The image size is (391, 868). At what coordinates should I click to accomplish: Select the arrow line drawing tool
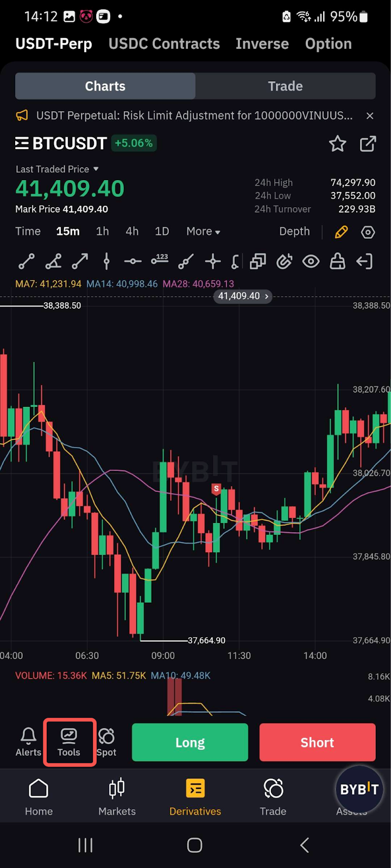point(80,261)
